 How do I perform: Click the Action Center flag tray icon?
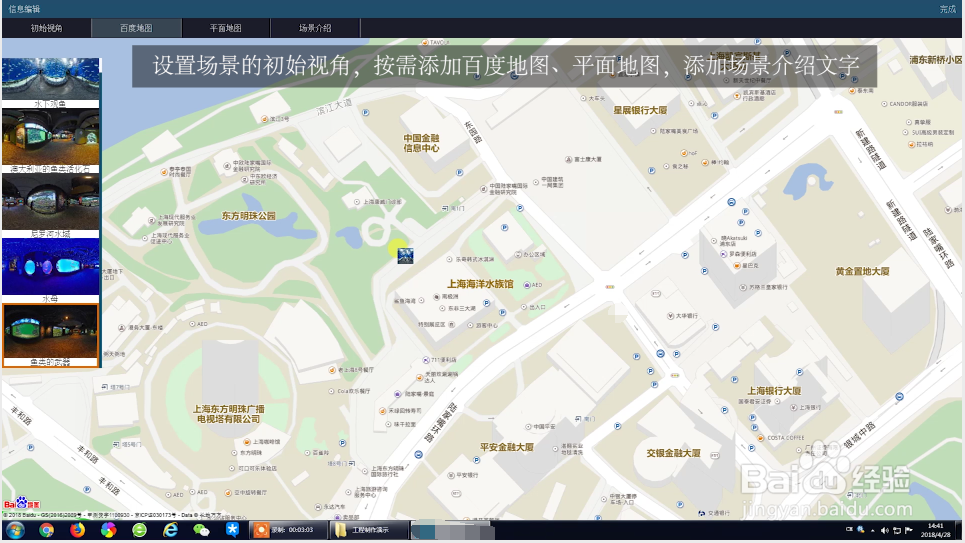[908, 531]
